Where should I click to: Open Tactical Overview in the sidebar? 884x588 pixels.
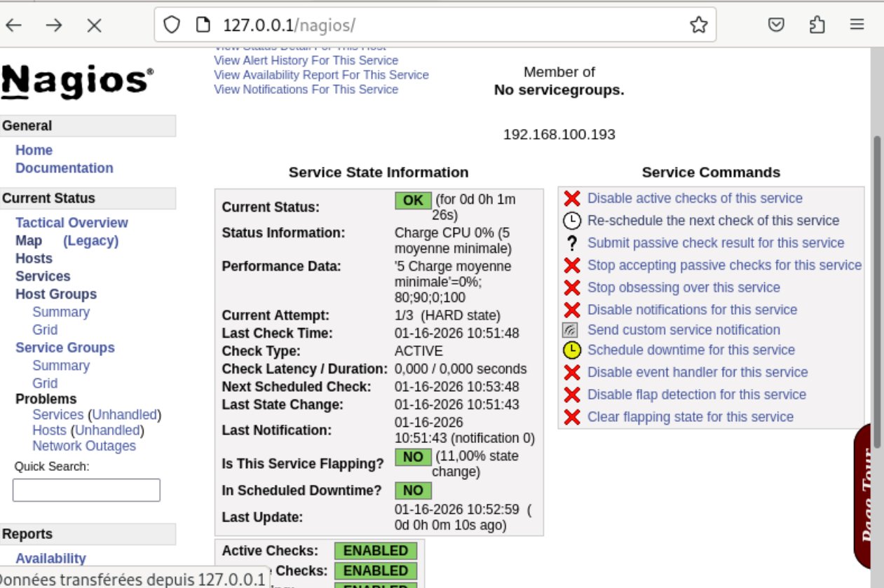(72, 223)
